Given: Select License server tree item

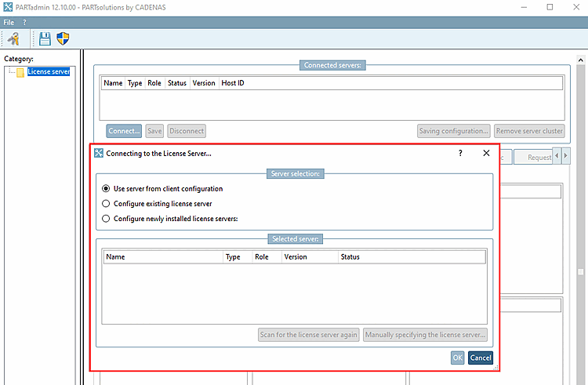Looking at the screenshot, I should 49,71.
